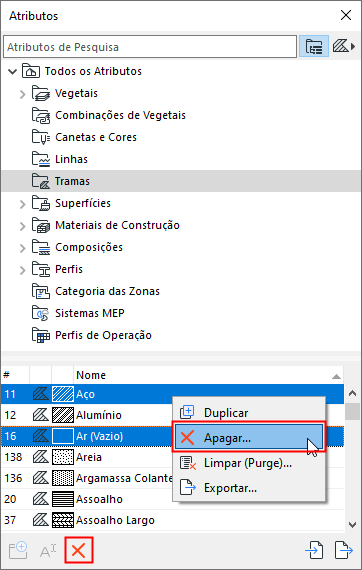
Task: Choose Limpar (Purge)... from context menu
Action: pyautogui.click(x=249, y=463)
